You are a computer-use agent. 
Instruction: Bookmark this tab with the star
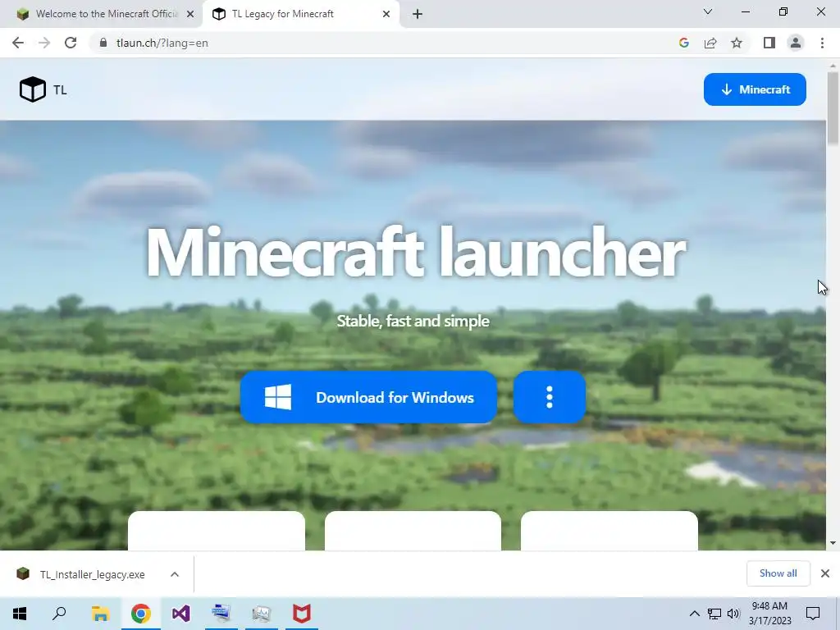tap(737, 43)
